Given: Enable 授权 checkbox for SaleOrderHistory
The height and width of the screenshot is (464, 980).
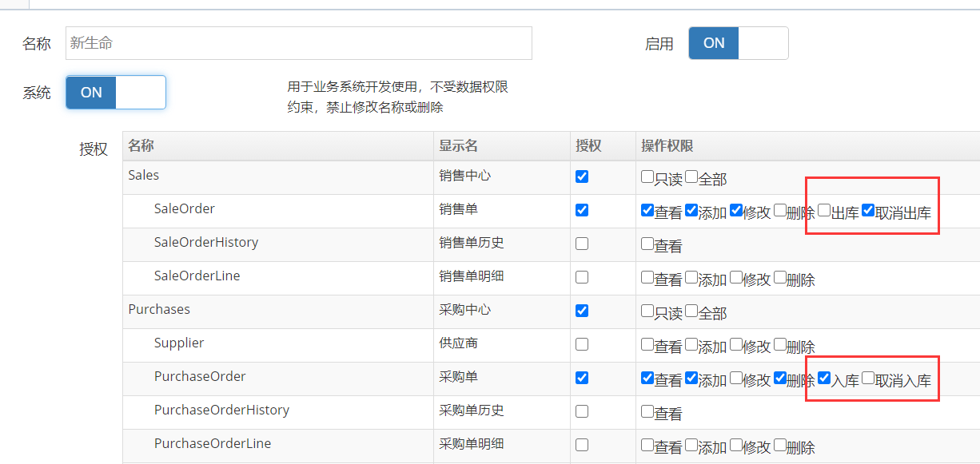Looking at the screenshot, I should (x=582, y=244).
